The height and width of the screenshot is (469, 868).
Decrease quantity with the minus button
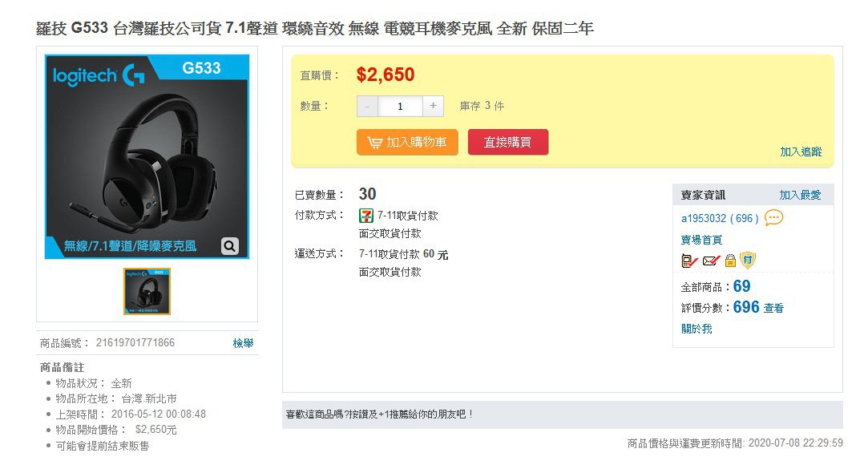click(x=367, y=106)
